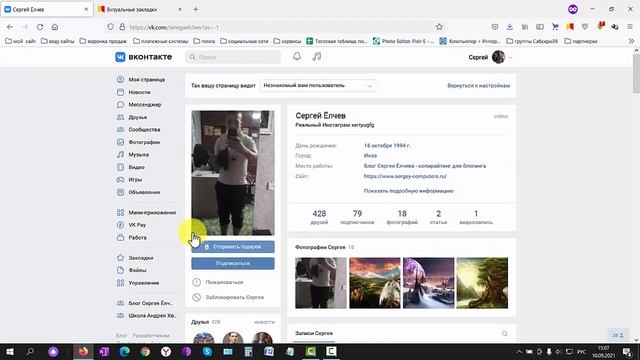Click the Управление sidebar icon
This screenshot has width=640, height=360.
[120, 282]
